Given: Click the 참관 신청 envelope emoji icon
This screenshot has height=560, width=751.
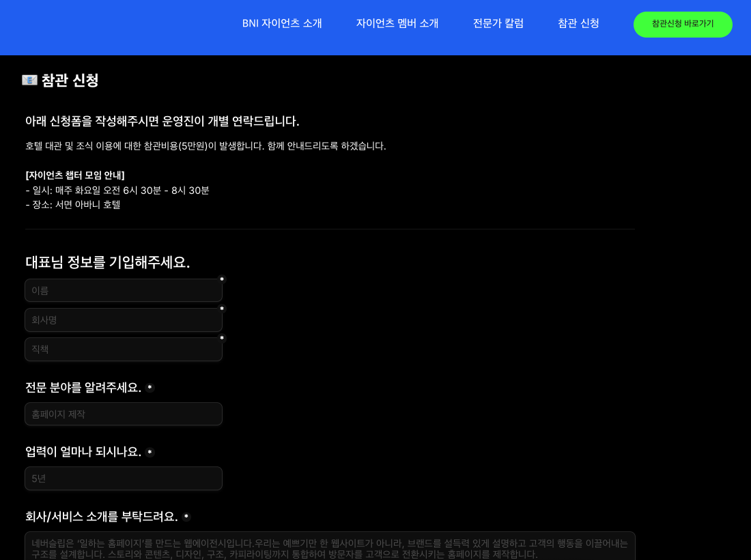Looking at the screenshot, I should (29, 80).
